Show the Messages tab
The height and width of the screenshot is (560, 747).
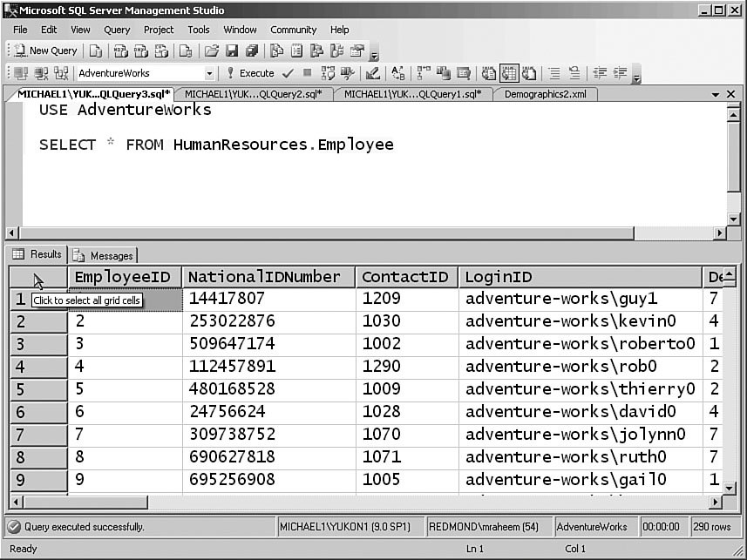pyautogui.click(x=103, y=256)
